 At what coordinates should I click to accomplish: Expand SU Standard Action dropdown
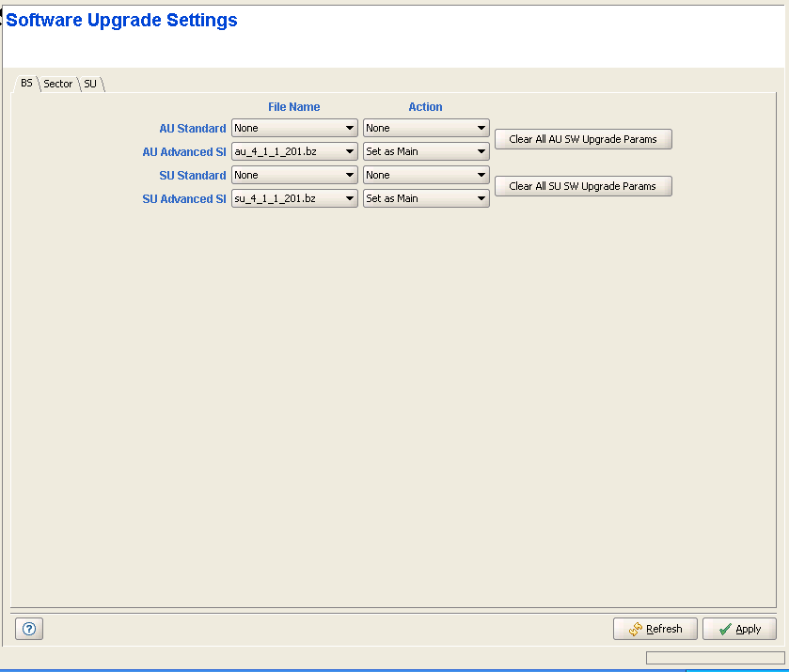click(x=426, y=175)
